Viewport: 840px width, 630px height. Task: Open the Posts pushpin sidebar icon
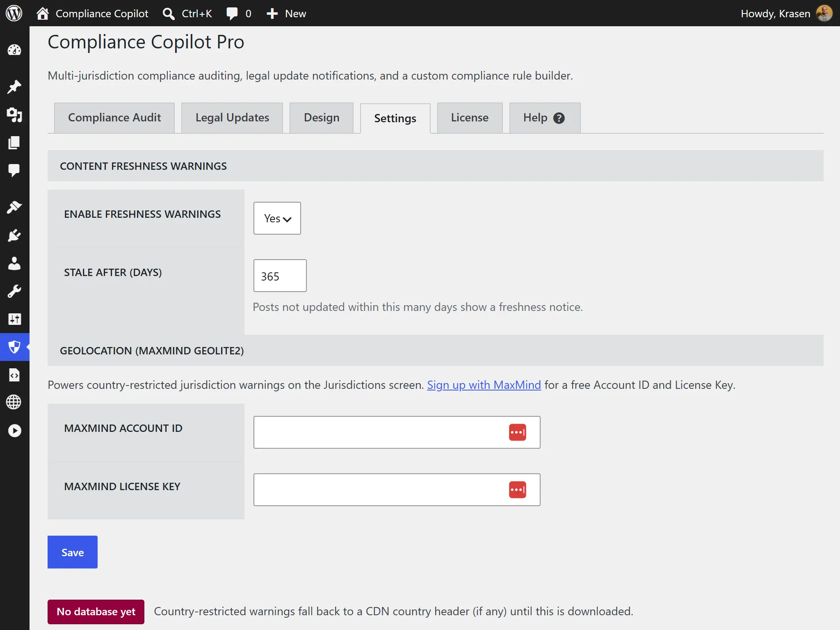(14, 87)
